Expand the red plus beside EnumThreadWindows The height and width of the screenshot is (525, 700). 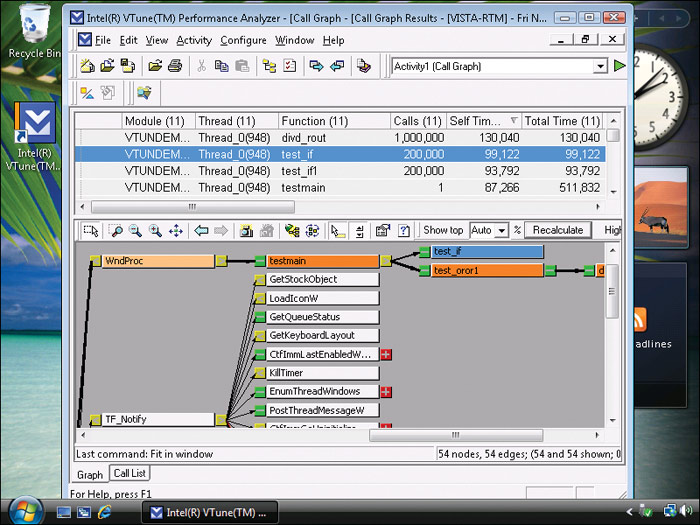pyautogui.click(x=386, y=392)
